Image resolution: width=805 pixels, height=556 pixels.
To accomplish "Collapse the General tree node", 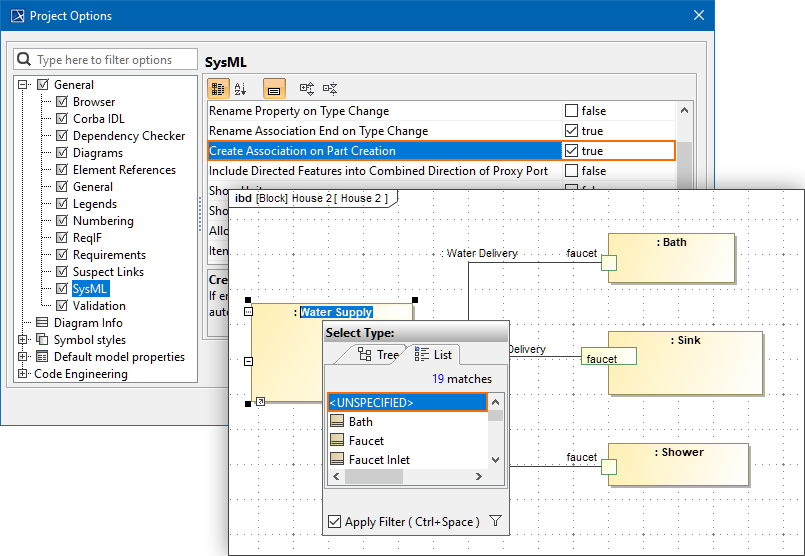I will [23, 85].
